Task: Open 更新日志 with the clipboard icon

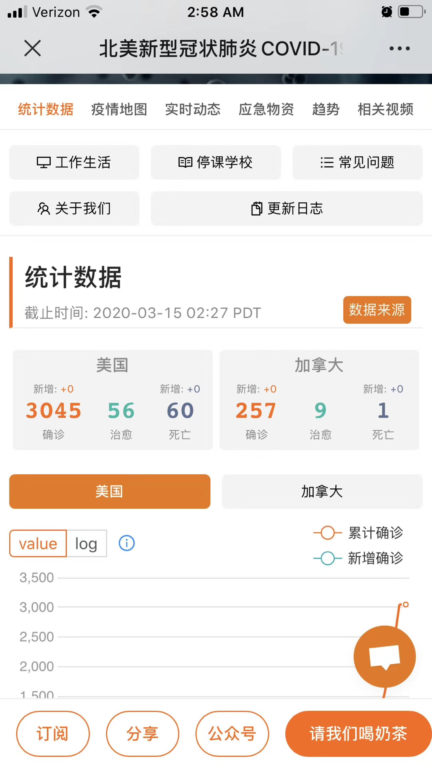Action: (287, 208)
